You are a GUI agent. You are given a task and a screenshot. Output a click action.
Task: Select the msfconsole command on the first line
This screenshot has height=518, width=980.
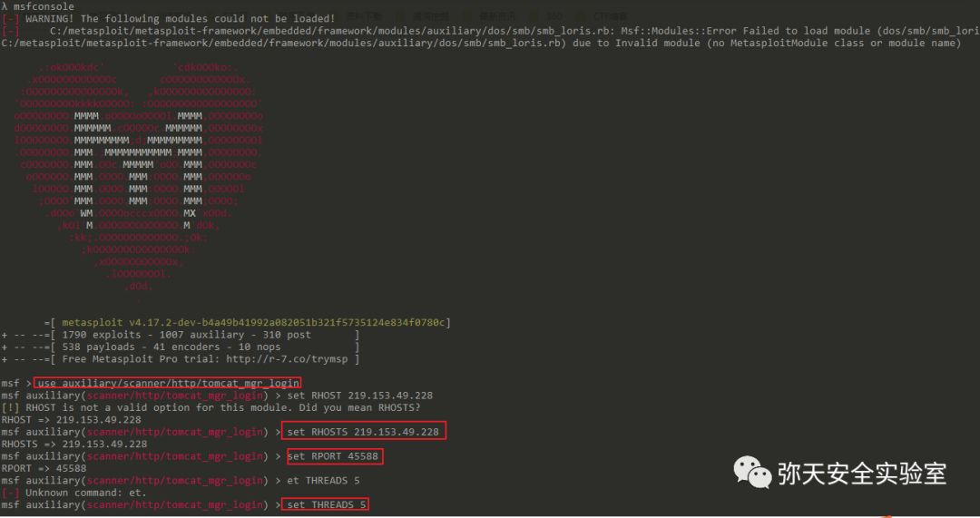click(44, 6)
